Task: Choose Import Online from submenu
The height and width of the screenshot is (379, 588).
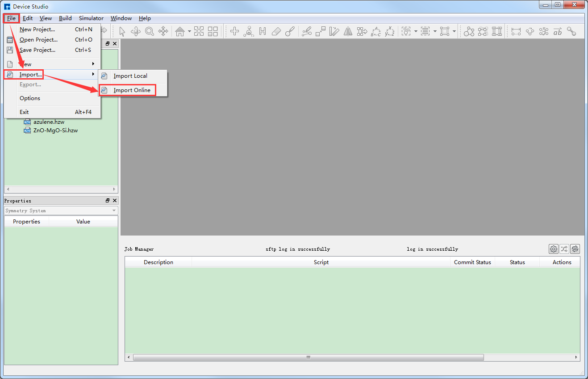Action: pos(132,90)
